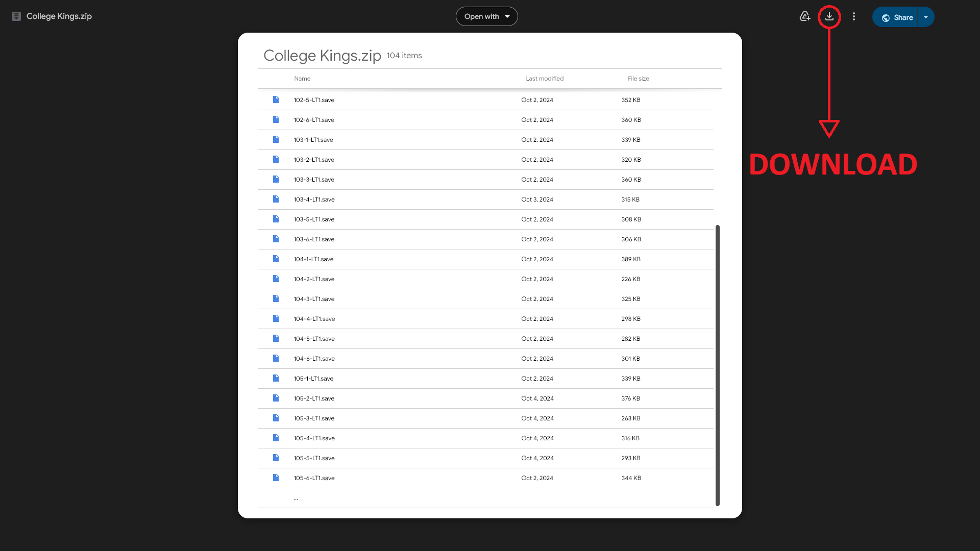Screen dimensions: 980x551
Task: Select the 104-3-LT1.save file name
Action: (x=314, y=299)
